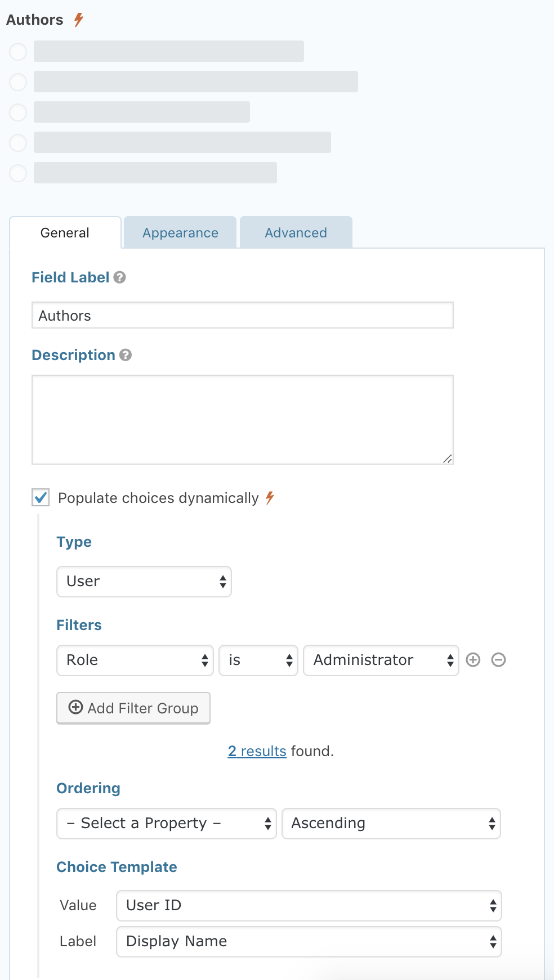Viewport: 554px width, 980px height.
Task: Open the Administrator filter value dropdown
Action: click(x=381, y=660)
